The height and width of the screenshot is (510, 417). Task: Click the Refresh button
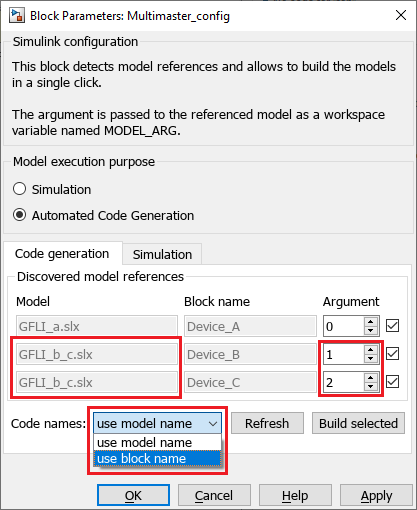pos(267,423)
